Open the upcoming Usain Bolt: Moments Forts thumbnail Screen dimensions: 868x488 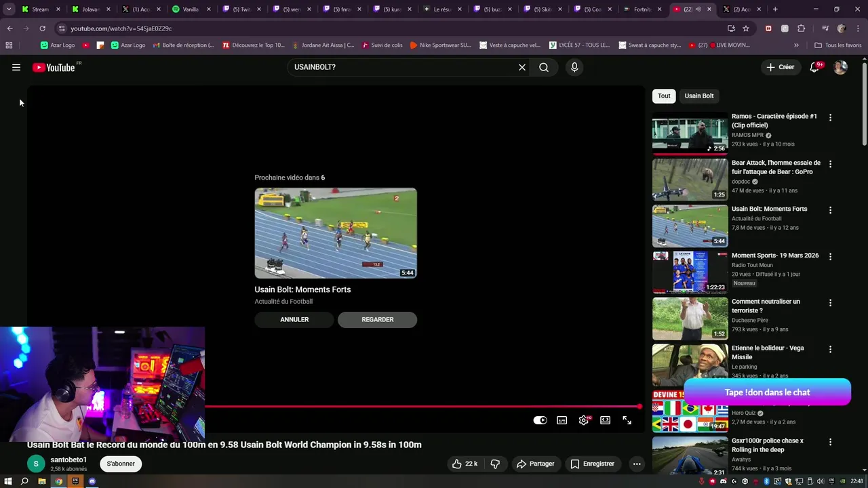(x=336, y=233)
